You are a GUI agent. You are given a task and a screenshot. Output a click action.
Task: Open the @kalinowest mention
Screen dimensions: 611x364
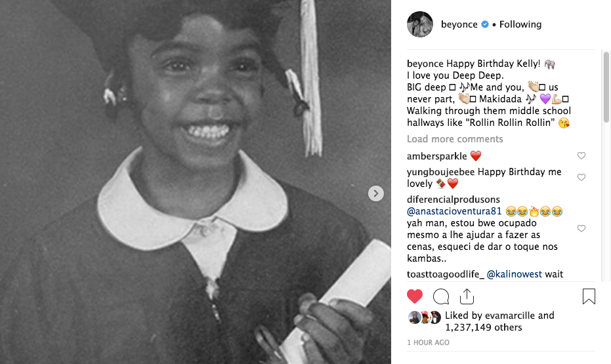click(x=515, y=274)
